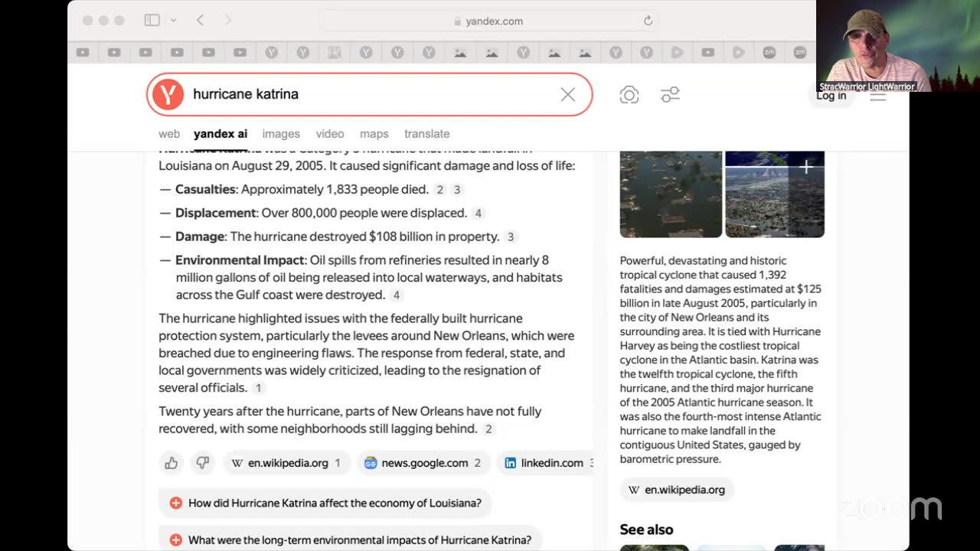
Task: Open citation 4 after Displacement line
Action: coord(478,214)
